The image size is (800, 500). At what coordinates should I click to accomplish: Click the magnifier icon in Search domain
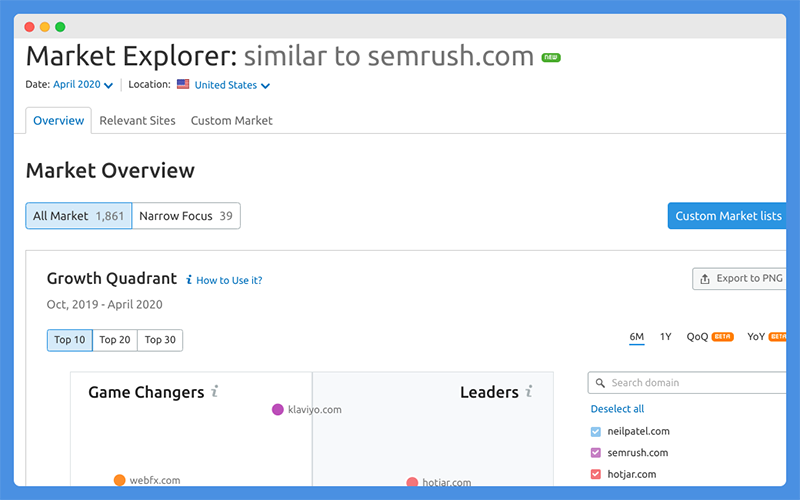pyautogui.click(x=600, y=383)
